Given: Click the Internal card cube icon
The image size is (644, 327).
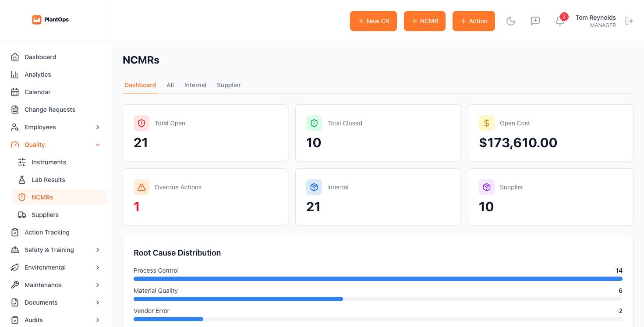Looking at the screenshot, I should (314, 188).
